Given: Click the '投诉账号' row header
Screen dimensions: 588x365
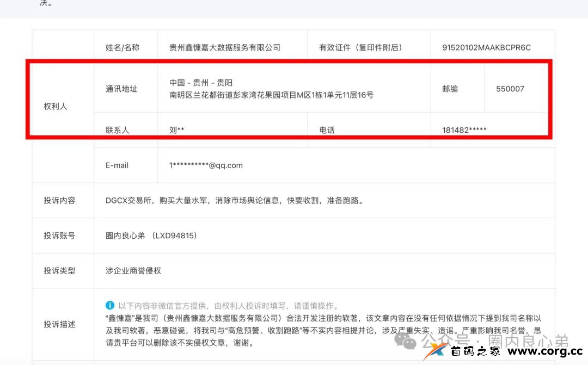Looking at the screenshot, I should [59, 236].
